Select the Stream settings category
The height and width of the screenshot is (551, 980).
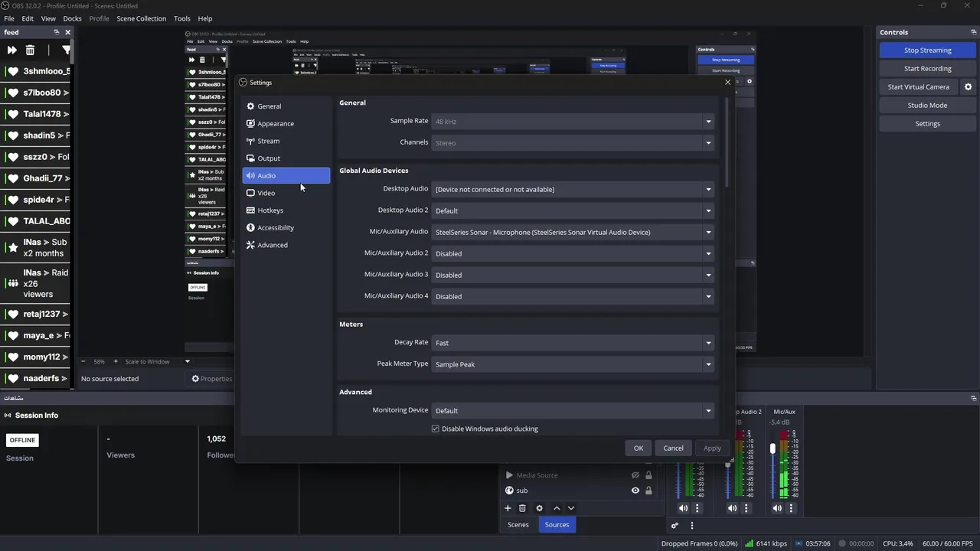tap(286, 141)
